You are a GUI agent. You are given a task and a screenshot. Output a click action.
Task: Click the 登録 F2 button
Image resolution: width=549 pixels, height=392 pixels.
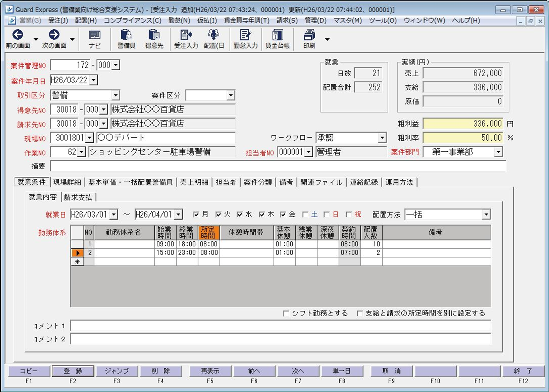point(73,371)
